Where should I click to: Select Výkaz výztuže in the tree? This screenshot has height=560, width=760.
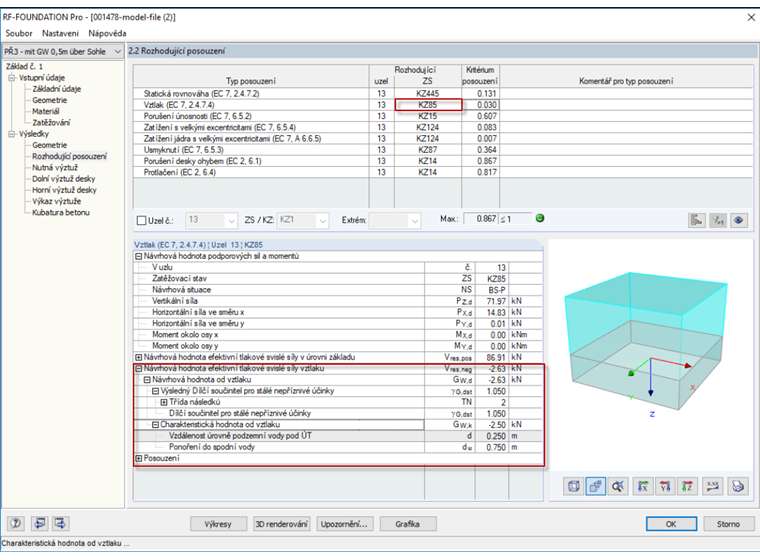point(57,201)
